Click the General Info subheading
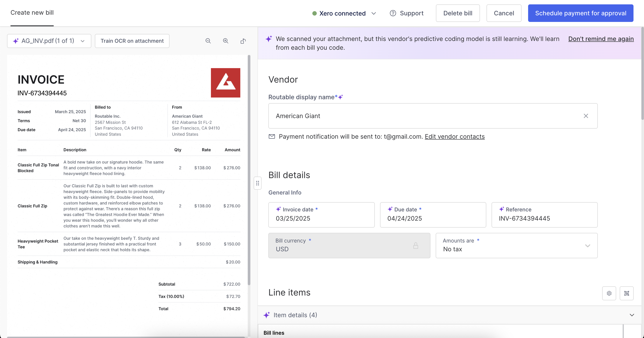The height and width of the screenshot is (338, 644). pyautogui.click(x=285, y=193)
